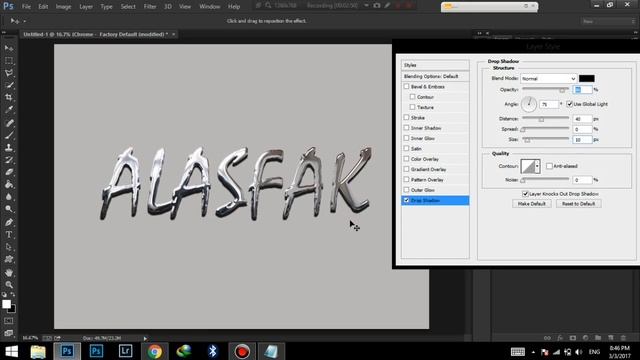Toggle Quick Mask mode icon

pyautogui.click(x=9, y=321)
